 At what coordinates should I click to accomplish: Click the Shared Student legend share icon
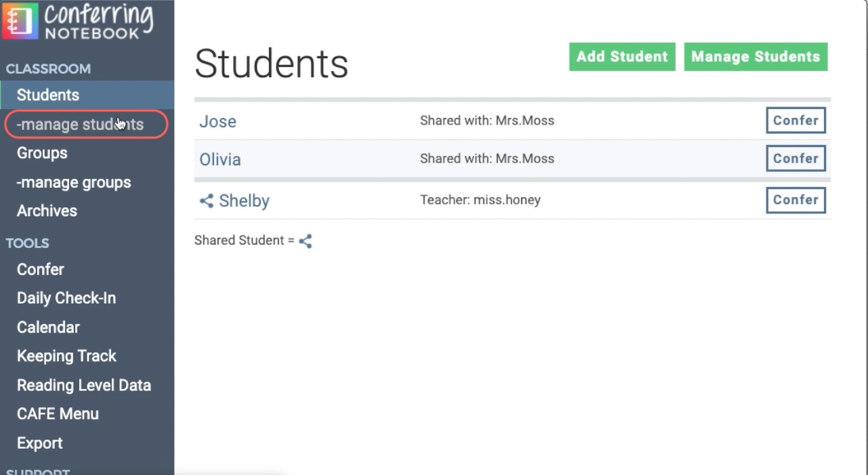(x=305, y=241)
